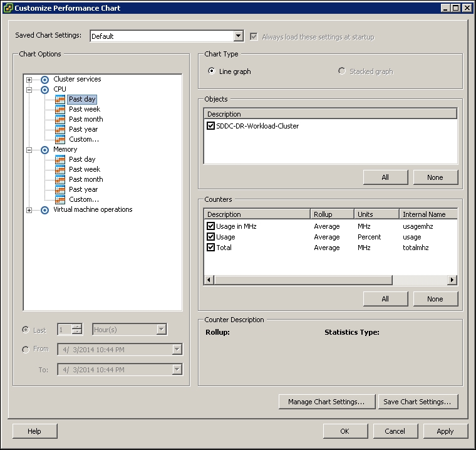Screen dimensions: 476x450
Task: Click Counters horizontal scrollbar right arrow
Action: pyautogui.click(x=452, y=280)
